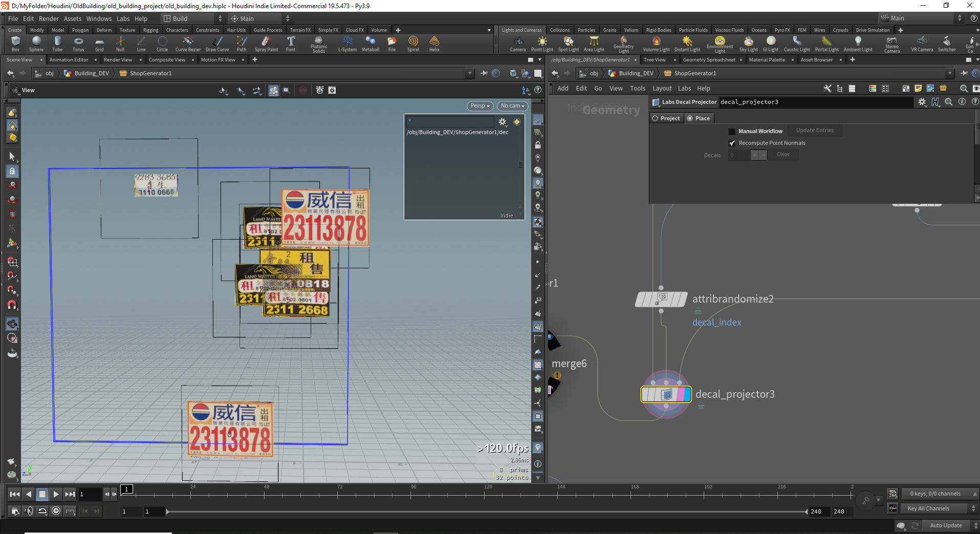Open the Render menu
This screenshot has height=534, width=980.
(x=49, y=18)
